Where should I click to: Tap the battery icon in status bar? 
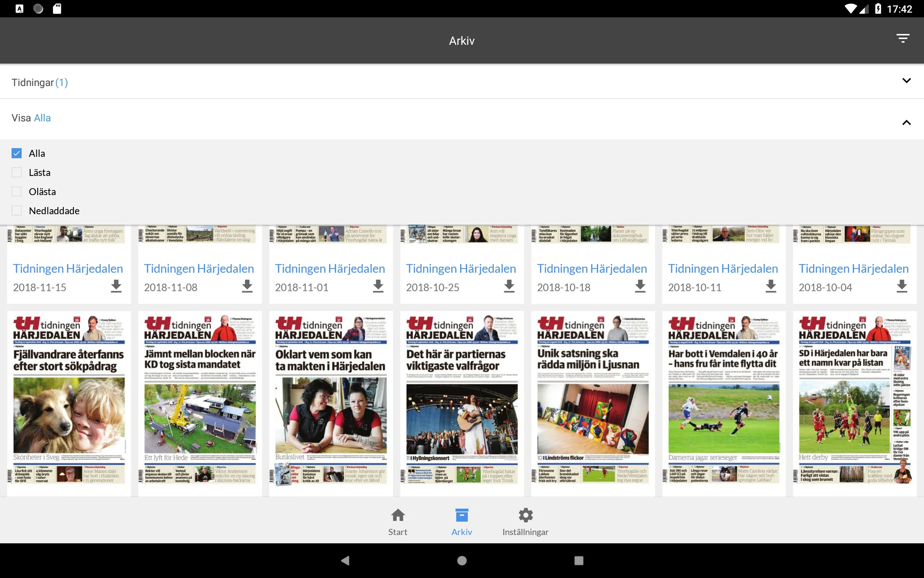[x=878, y=8]
